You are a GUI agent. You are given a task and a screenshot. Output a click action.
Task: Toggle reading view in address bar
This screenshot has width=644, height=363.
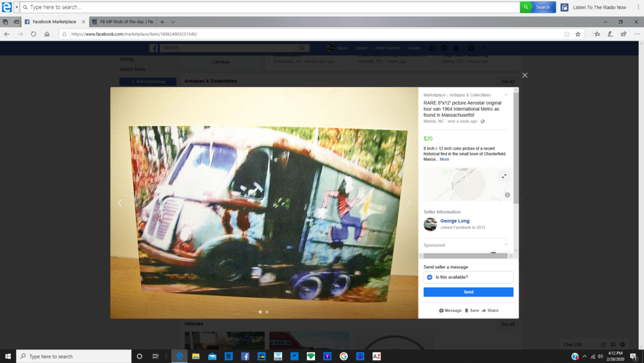click(x=567, y=34)
